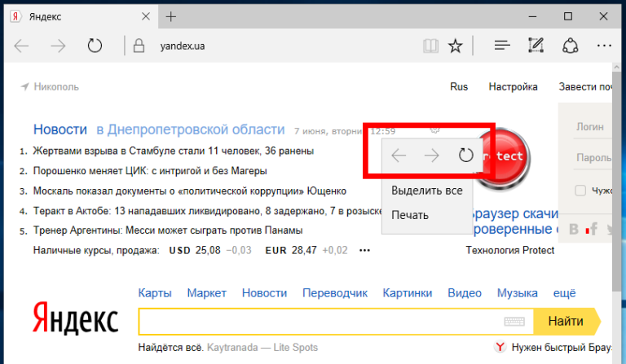The width and height of the screenshot is (626, 364).
Task: Open Новости service link above search
Action: click(264, 293)
